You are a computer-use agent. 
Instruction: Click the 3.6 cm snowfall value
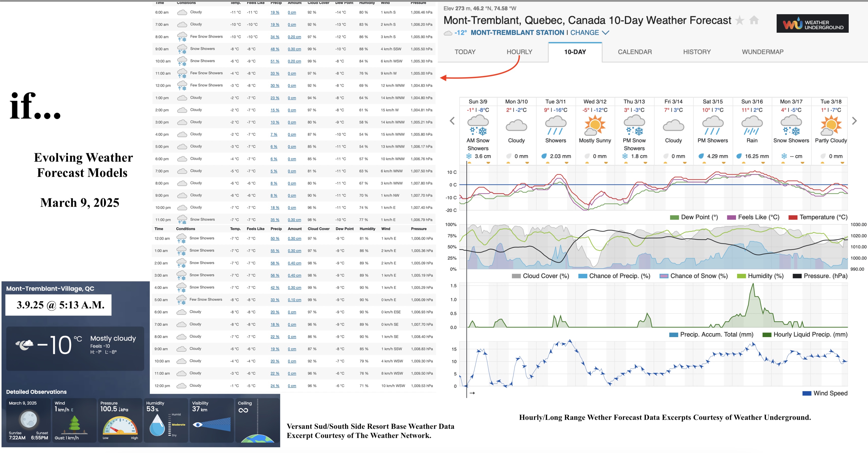(482, 156)
